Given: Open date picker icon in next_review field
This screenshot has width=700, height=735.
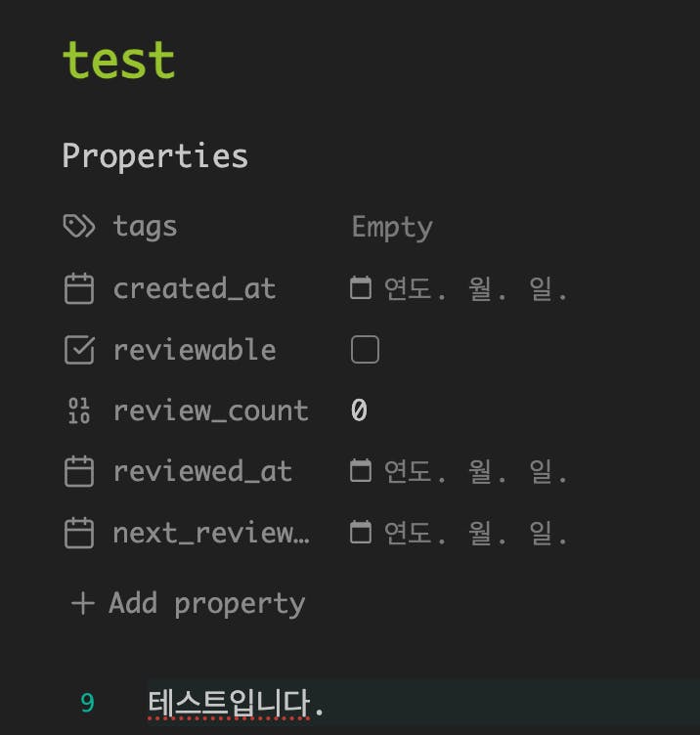Looking at the screenshot, I should point(361,534).
